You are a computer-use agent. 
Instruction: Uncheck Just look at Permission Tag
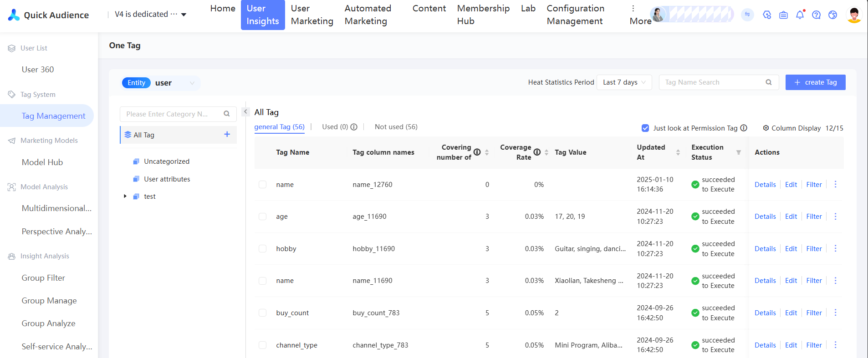[x=645, y=128]
